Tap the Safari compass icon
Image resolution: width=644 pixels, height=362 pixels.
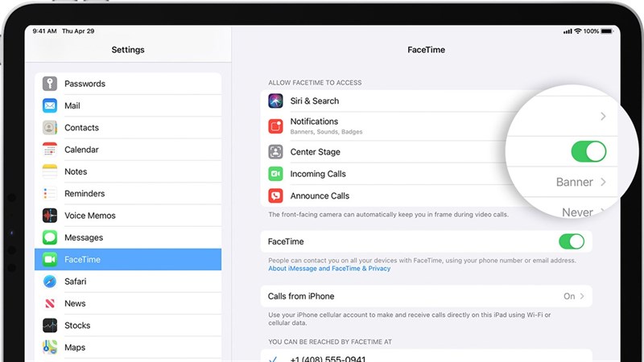(x=50, y=281)
